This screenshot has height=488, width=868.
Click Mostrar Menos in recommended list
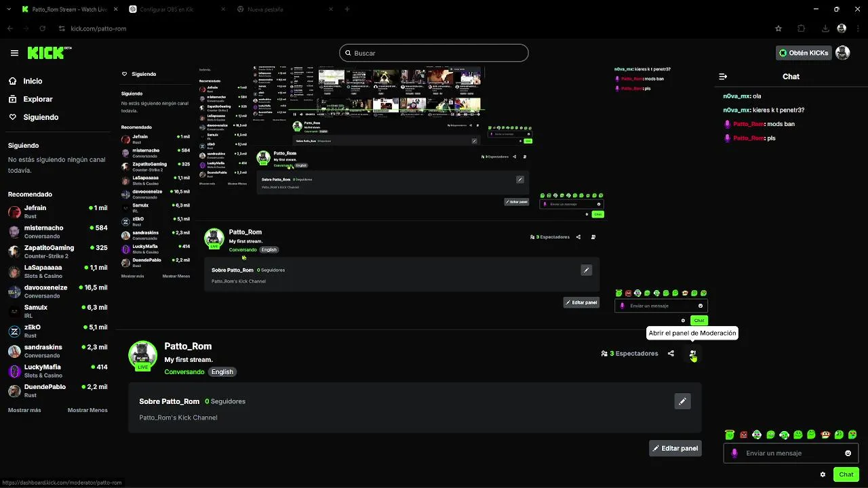click(x=87, y=410)
